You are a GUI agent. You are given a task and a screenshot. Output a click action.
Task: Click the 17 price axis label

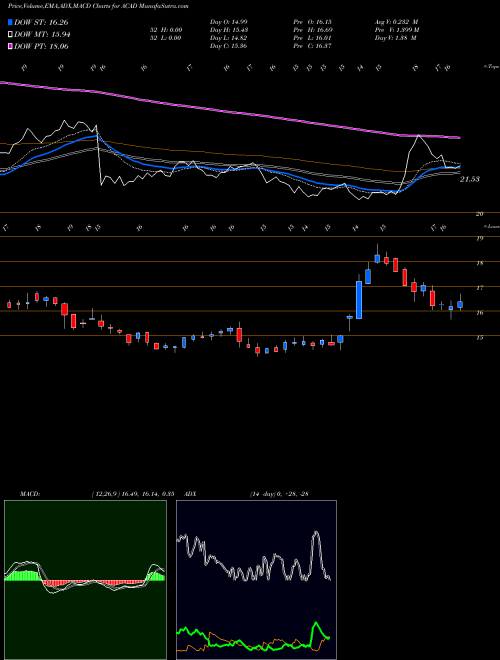click(479, 288)
